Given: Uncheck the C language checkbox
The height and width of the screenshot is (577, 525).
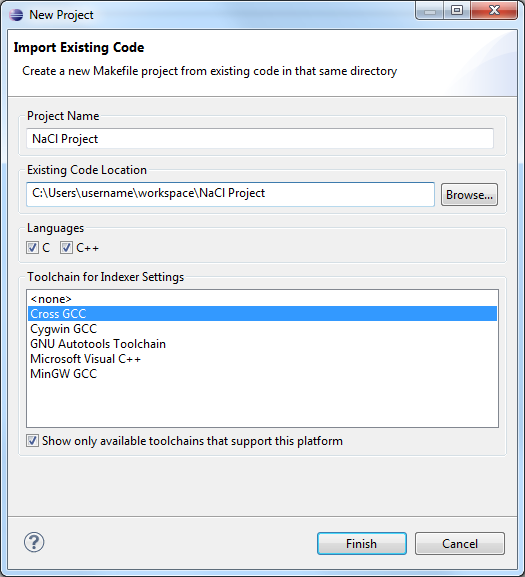Looking at the screenshot, I should pyautogui.click(x=32, y=248).
